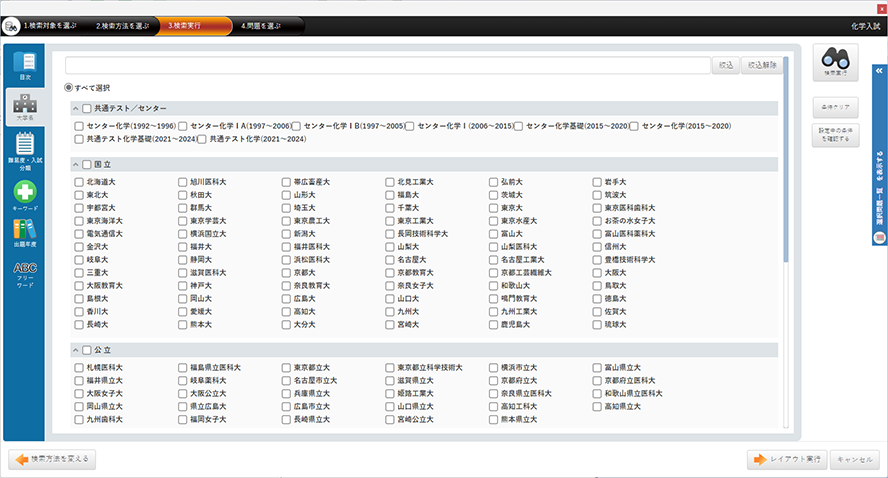Tick the センター化学(2015～2020) checkbox

[634, 126]
